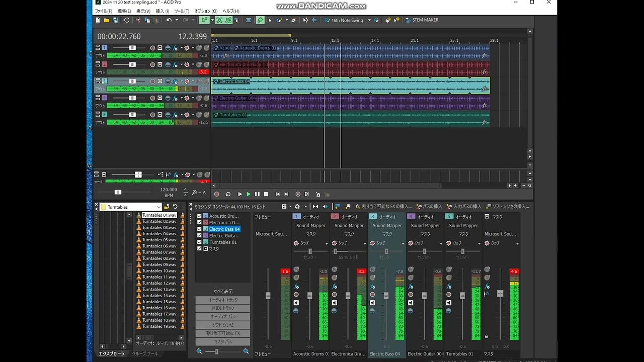This screenshot has height=362, width=644.
Task: Open the 編集(E) menu
Action: coord(124,11)
